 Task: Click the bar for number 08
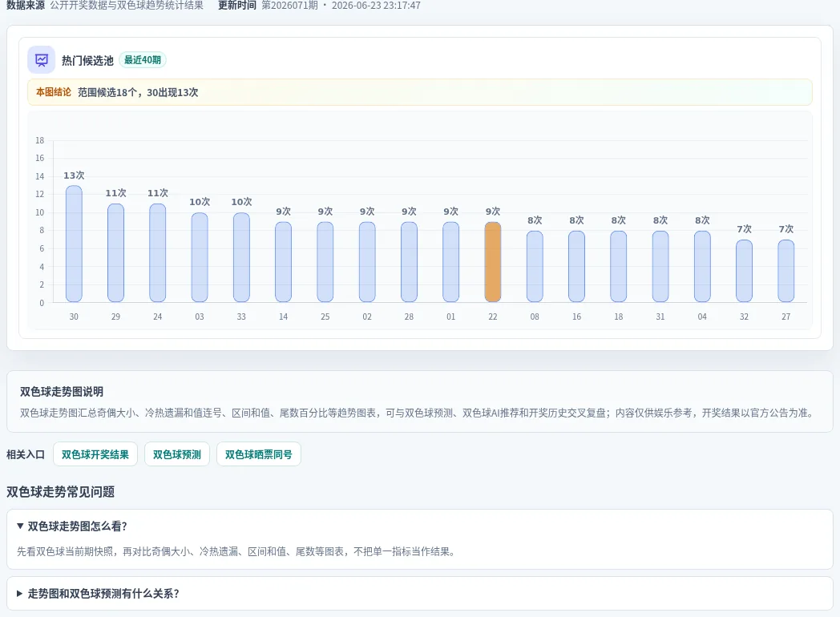coord(535,267)
